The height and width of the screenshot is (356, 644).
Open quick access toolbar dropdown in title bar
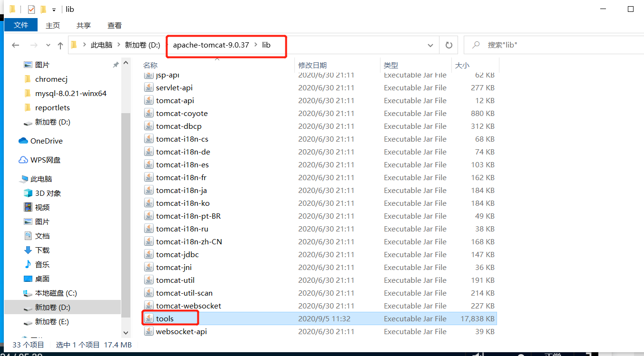[x=54, y=10]
